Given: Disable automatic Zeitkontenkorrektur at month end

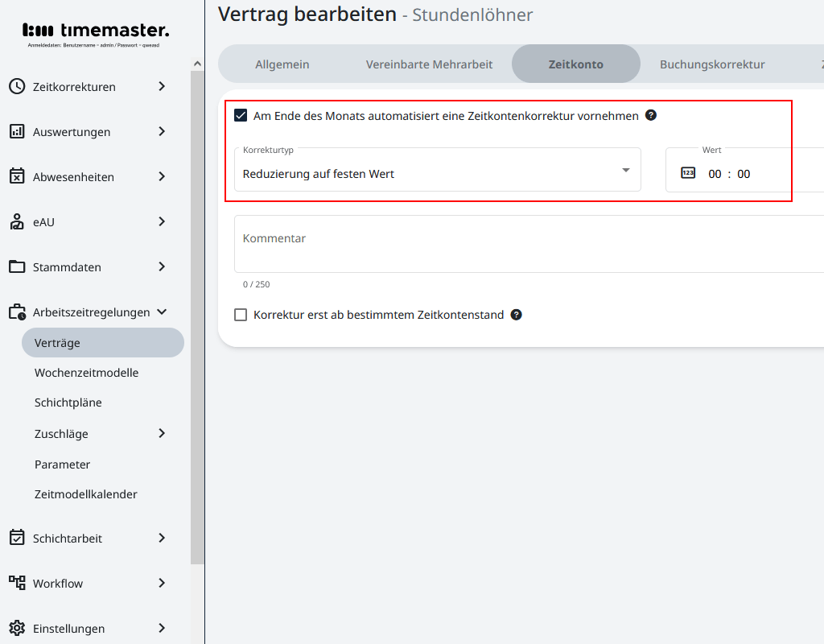Looking at the screenshot, I should click(x=241, y=115).
